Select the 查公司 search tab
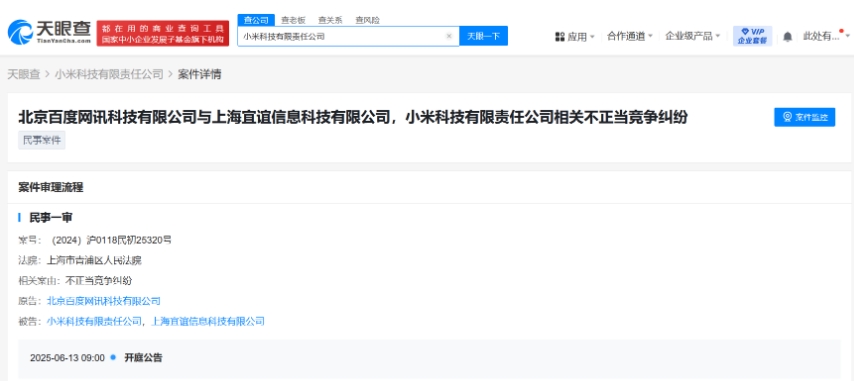The height and width of the screenshot is (381, 854). 256,20
